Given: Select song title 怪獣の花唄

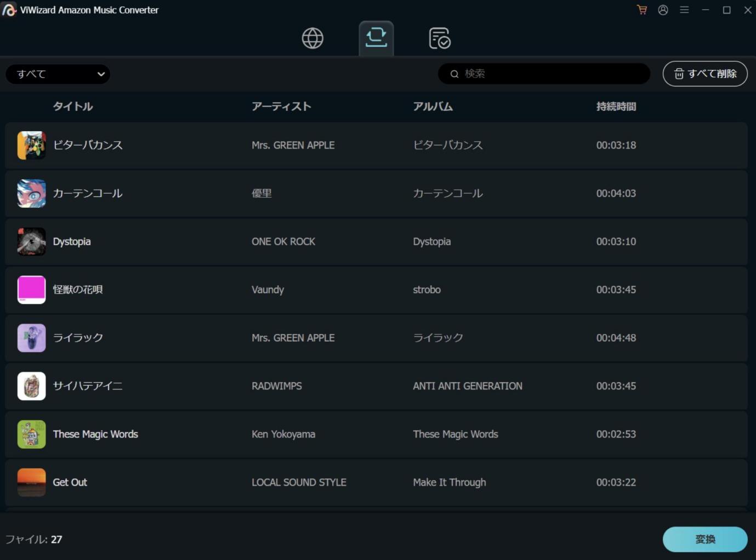Looking at the screenshot, I should (78, 290).
